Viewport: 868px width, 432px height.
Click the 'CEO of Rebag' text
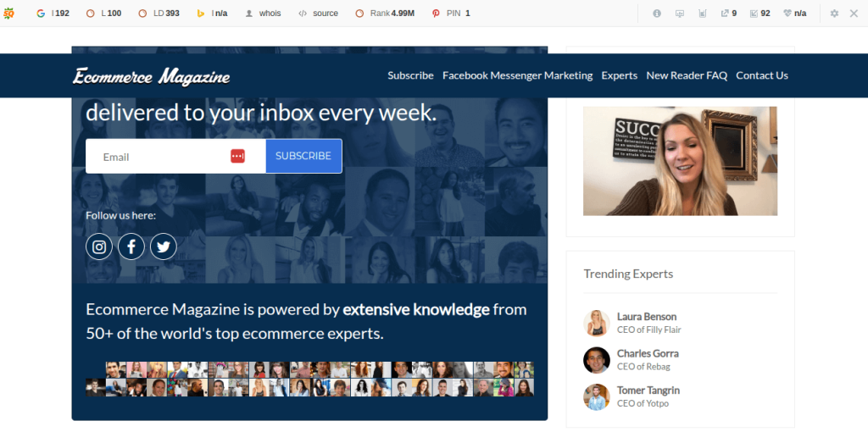pyautogui.click(x=644, y=367)
